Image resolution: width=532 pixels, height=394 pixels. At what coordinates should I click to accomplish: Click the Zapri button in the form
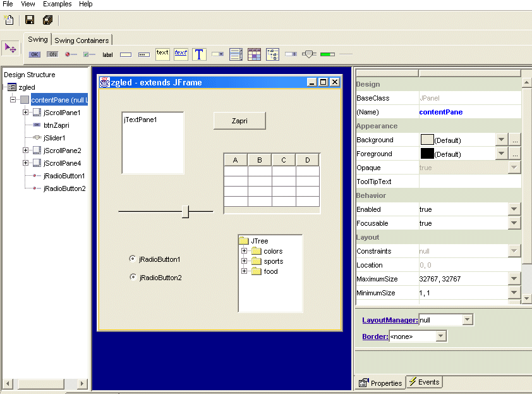[239, 121]
